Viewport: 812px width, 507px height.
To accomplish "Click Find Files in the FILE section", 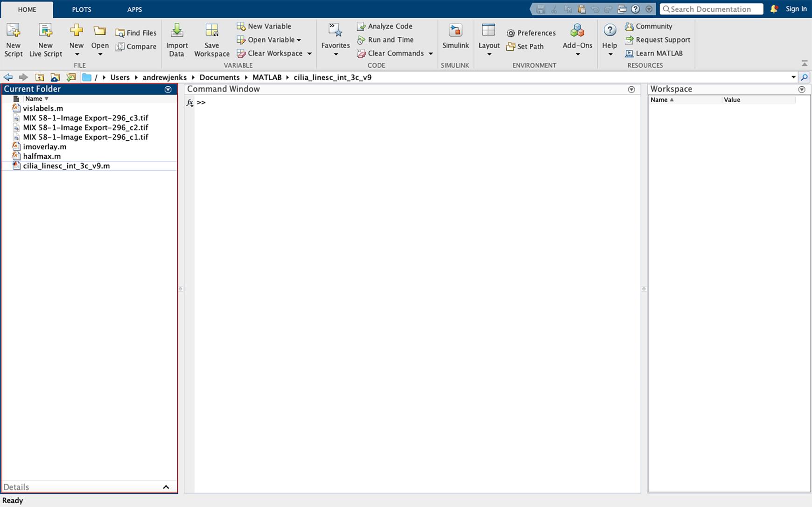I will click(x=136, y=33).
